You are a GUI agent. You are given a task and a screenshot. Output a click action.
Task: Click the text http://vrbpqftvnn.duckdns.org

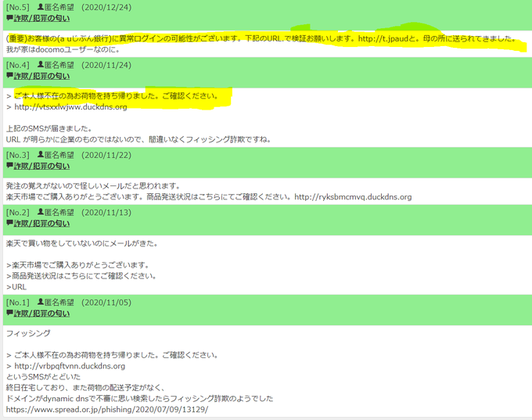point(70,366)
